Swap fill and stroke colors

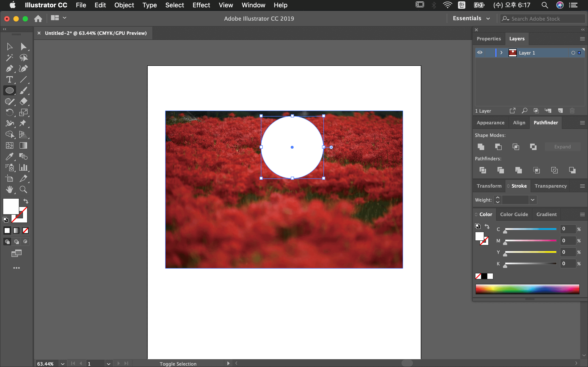point(26,201)
